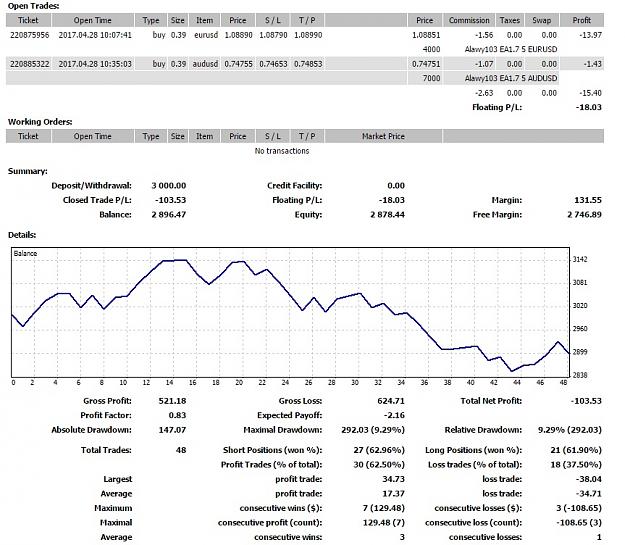625x545 pixels.
Task: Click the audusd item cell
Action: pyautogui.click(x=205, y=64)
